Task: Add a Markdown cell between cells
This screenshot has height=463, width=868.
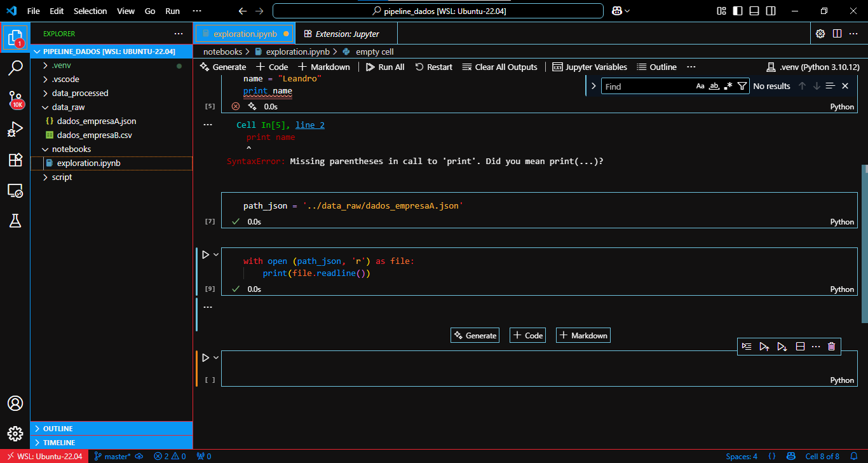Action: (x=583, y=335)
